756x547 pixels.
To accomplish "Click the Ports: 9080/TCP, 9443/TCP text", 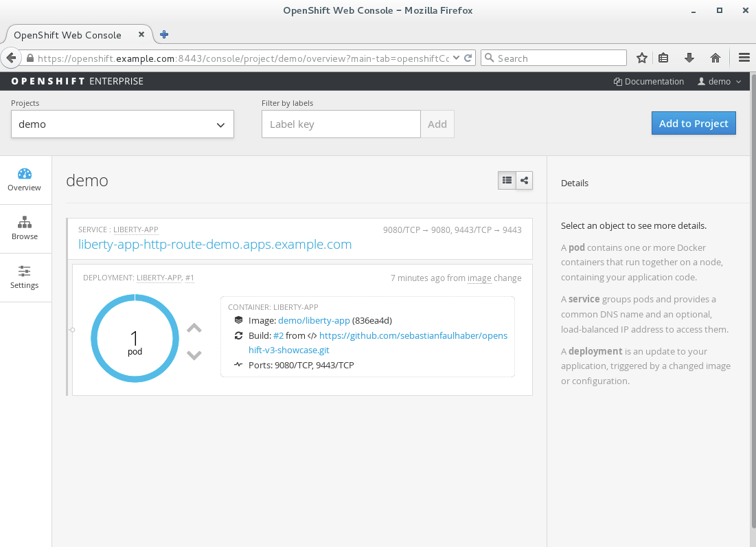I will pyautogui.click(x=301, y=365).
